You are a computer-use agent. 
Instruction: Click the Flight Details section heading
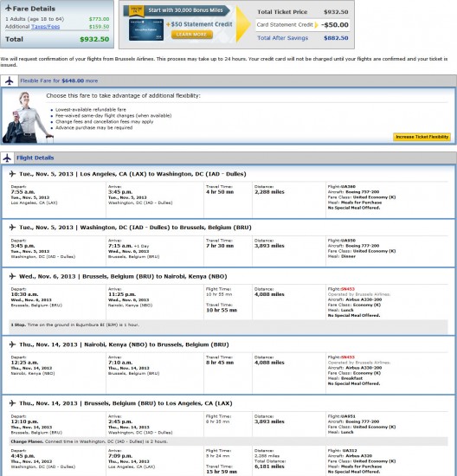35,158
